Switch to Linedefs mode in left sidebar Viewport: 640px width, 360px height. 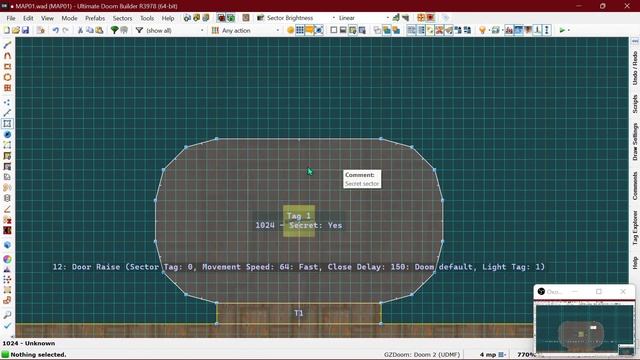pyautogui.click(x=7, y=113)
